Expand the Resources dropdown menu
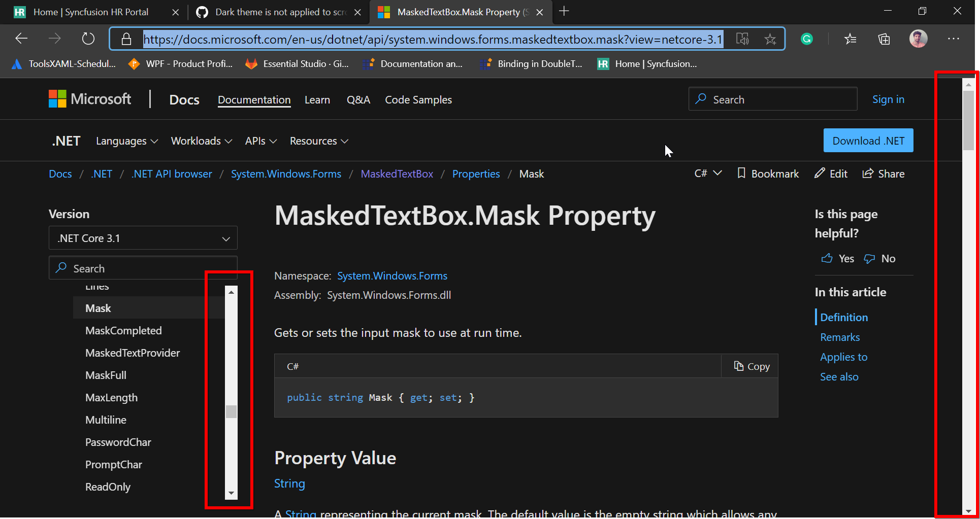The width and height of the screenshot is (980, 519). pos(319,141)
